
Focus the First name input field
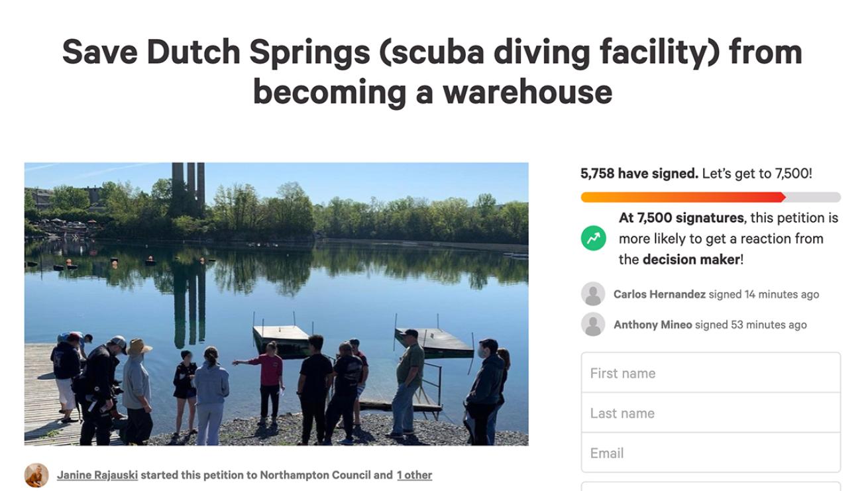710,373
